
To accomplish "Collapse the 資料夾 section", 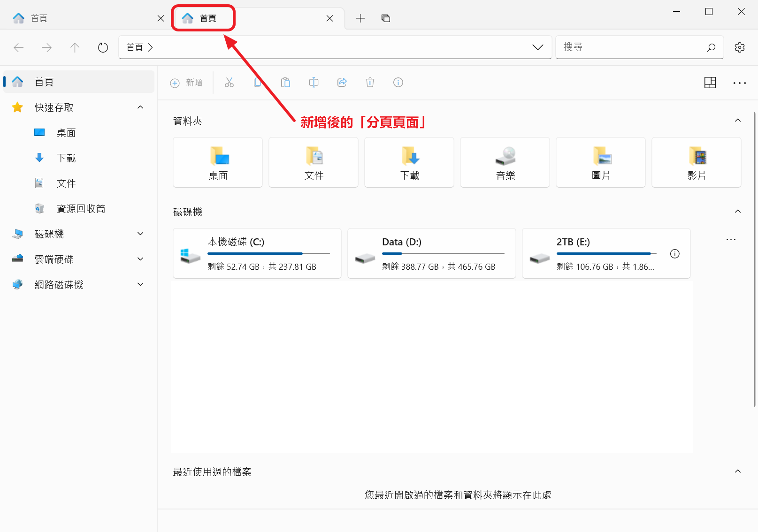I will (x=738, y=121).
